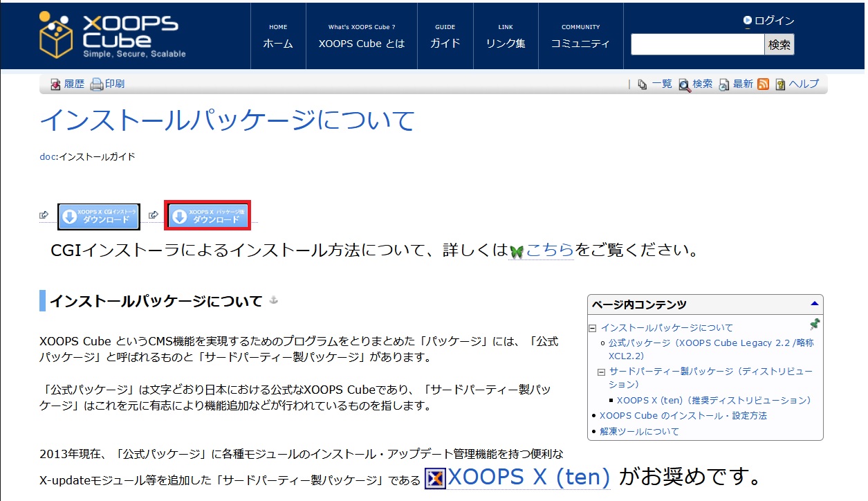Open the ホーム HOME menu
The height and width of the screenshot is (501, 868).
pyautogui.click(x=278, y=37)
